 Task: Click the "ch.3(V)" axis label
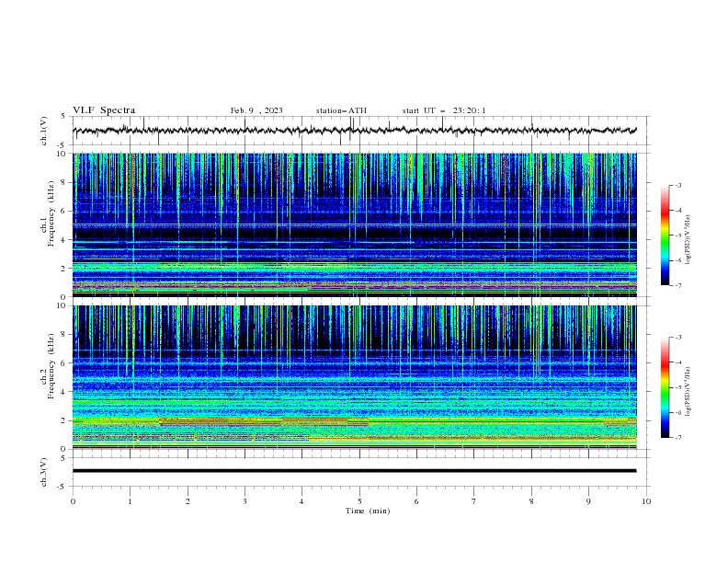[44, 472]
